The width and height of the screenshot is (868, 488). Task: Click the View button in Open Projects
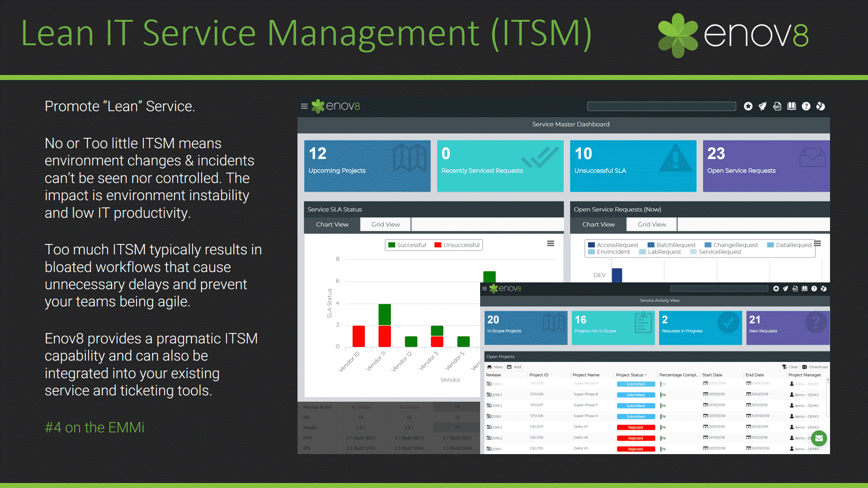click(x=495, y=367)
